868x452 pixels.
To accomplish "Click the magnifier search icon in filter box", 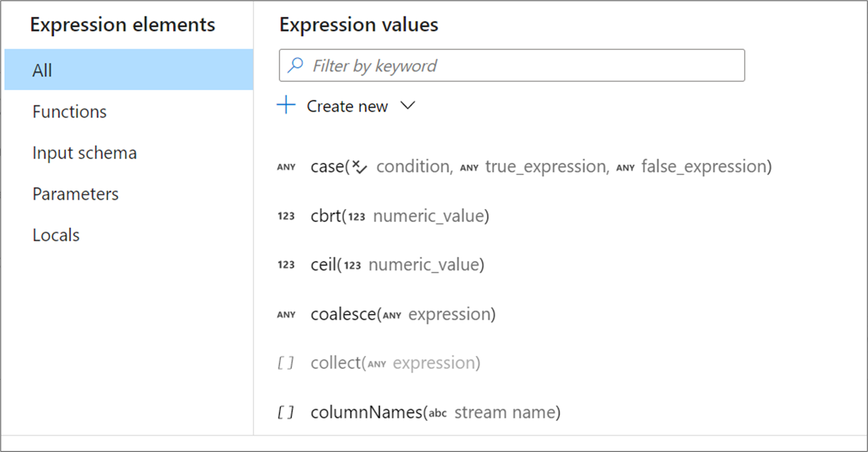I will coord(295,66).
